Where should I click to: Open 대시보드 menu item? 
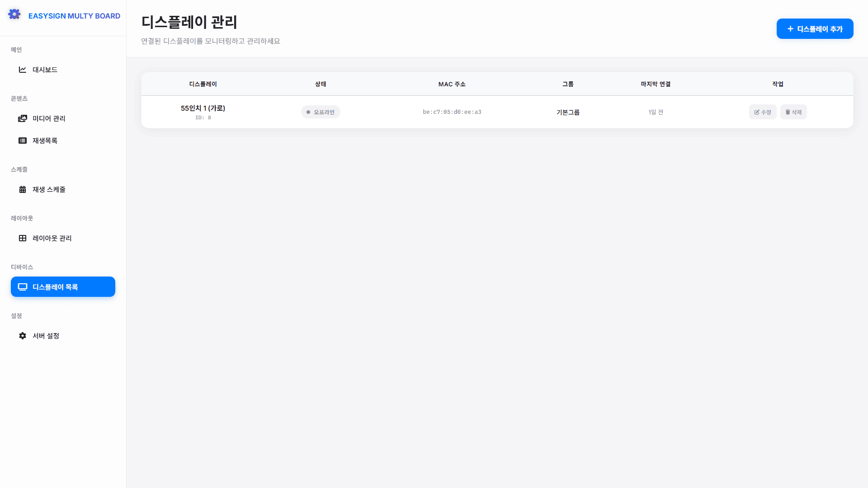click(x=45, y=70)
